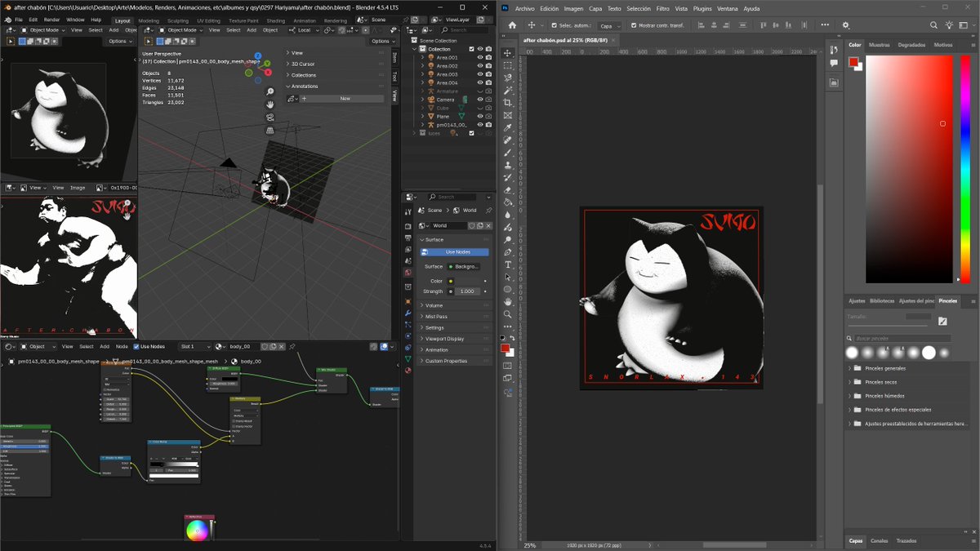The height and width of the screenshot is (551, 980).
Task: Switch to Canales tab in Photoshop
Action: coord(879,540)
